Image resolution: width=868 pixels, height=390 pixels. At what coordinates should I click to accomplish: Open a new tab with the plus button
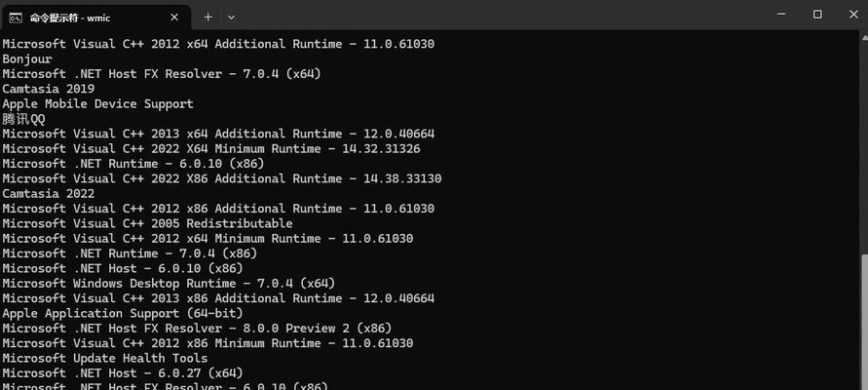point(208,17)
